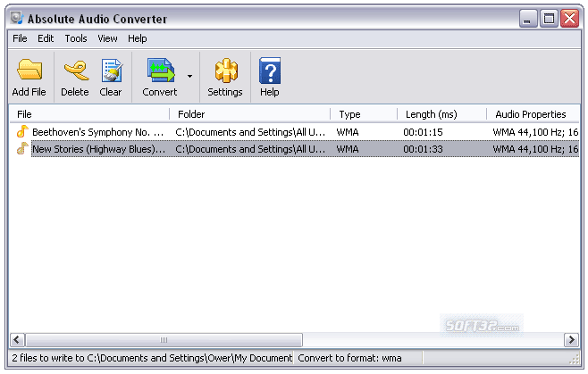The image size is (588, 374).
Task: Click the 00:01:15 length value
Action: pyautogui.click(x=423, y=132)
